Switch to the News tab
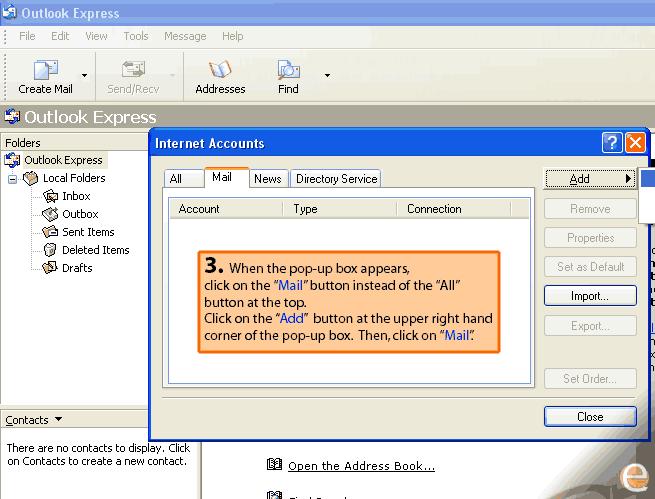This screenshot has height=499, width=655. [267, 179]
